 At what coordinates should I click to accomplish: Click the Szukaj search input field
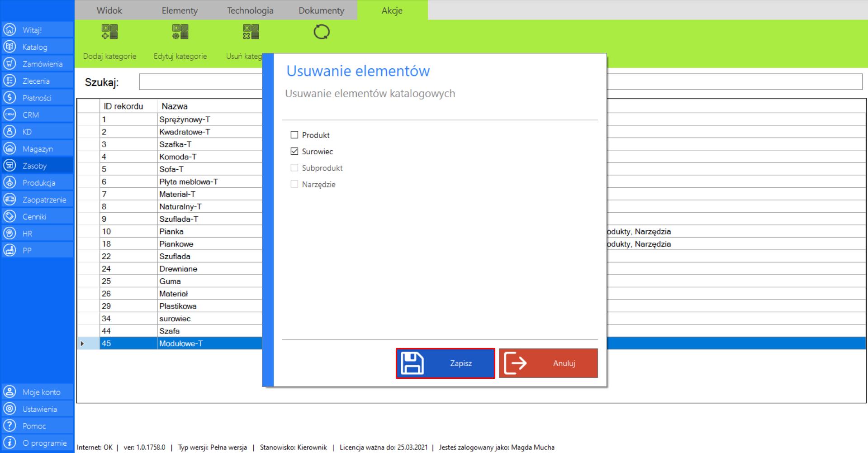pos(200,82)
